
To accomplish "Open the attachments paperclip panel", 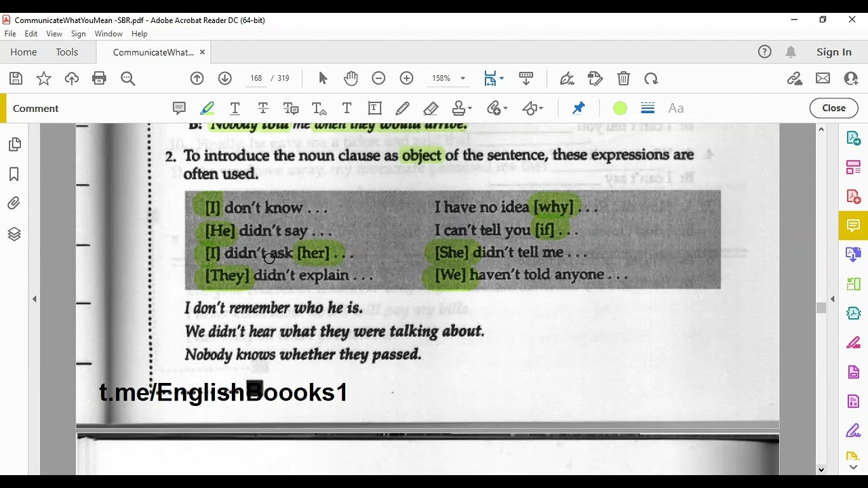I will (14, 203).
